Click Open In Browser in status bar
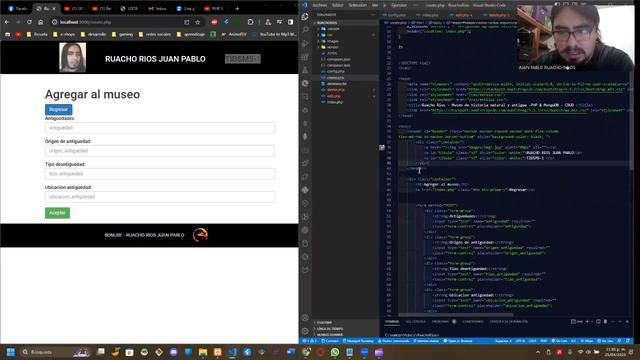Viewport: 640px width, 360px height. [x=458, y=341]
